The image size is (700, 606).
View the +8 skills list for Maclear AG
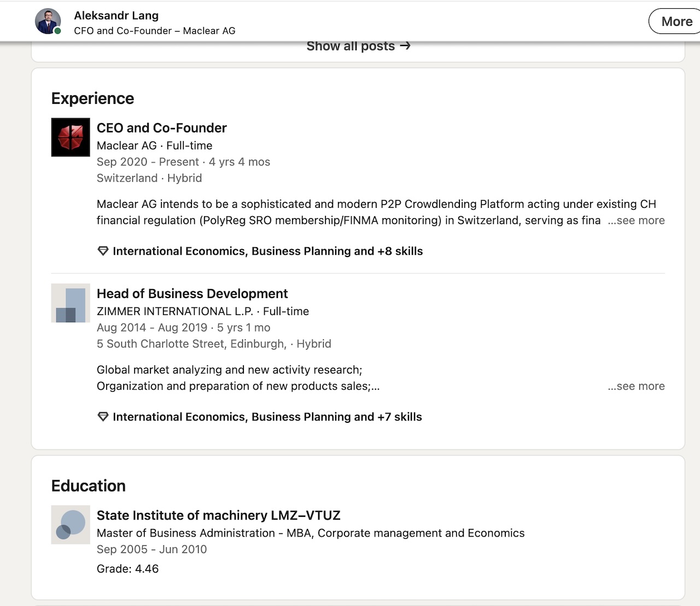pos(267,251)
